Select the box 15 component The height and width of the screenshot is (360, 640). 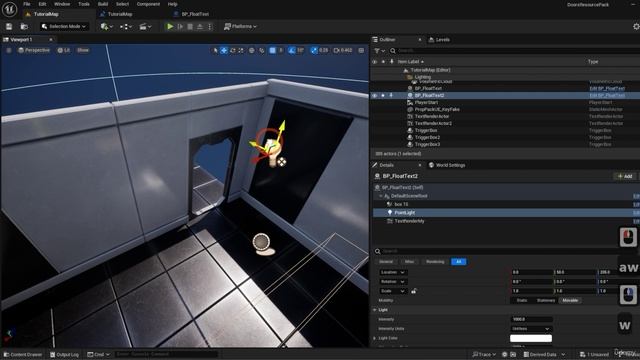[401, 204]
